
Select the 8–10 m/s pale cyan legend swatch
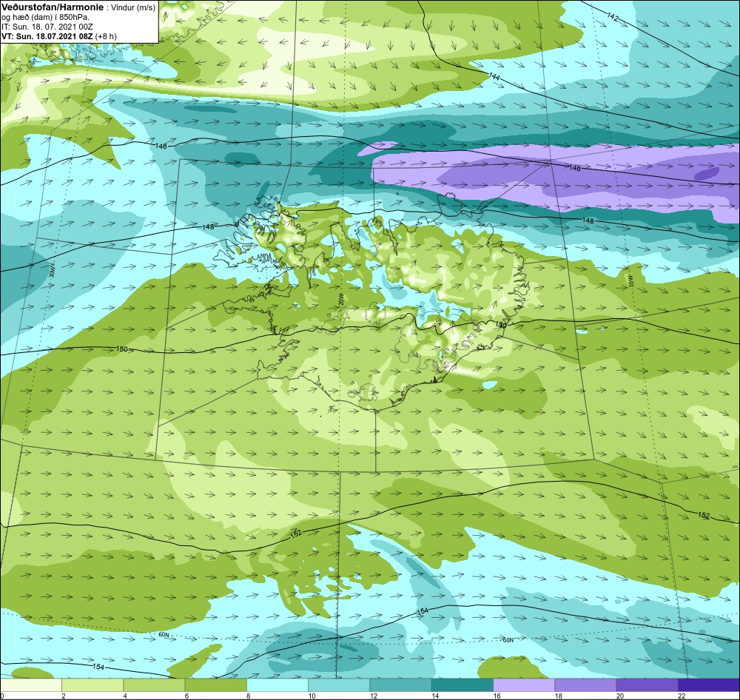pos(277,684)
